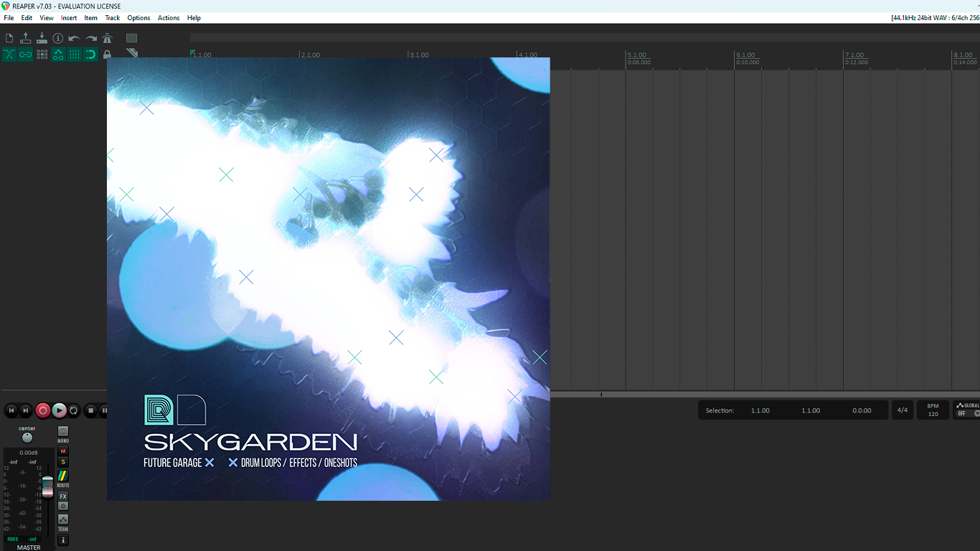Viewport: 980px width, 551px height.
Task: Click the master track info icon
Action: pyautogui.click(x=63, y=540)
